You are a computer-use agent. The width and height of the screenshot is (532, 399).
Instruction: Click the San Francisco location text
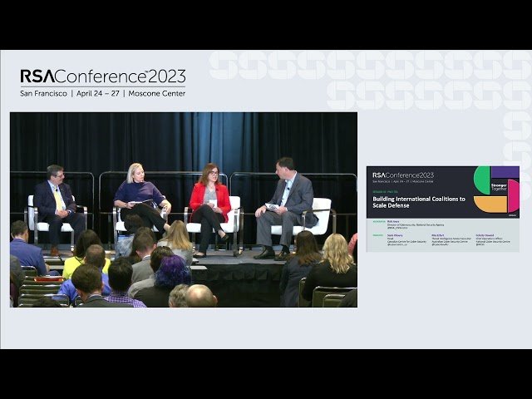click(43, 94)
